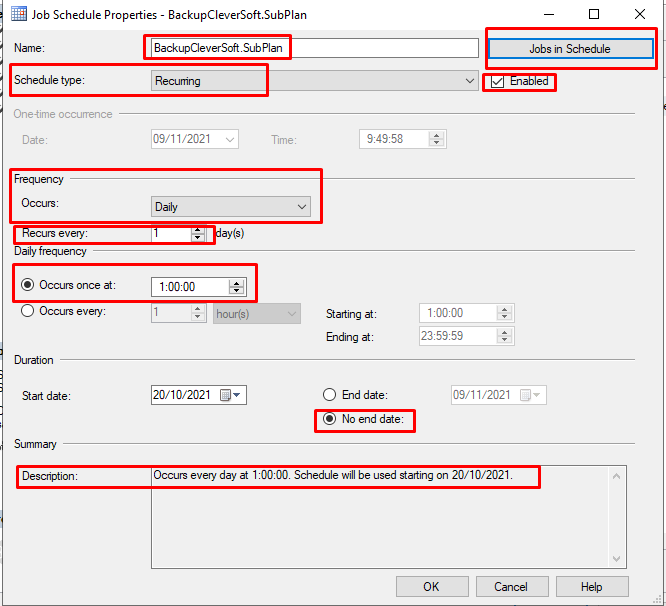Open Help for job schedule
This screenshot has width=666, height=606.
point(591,586)
